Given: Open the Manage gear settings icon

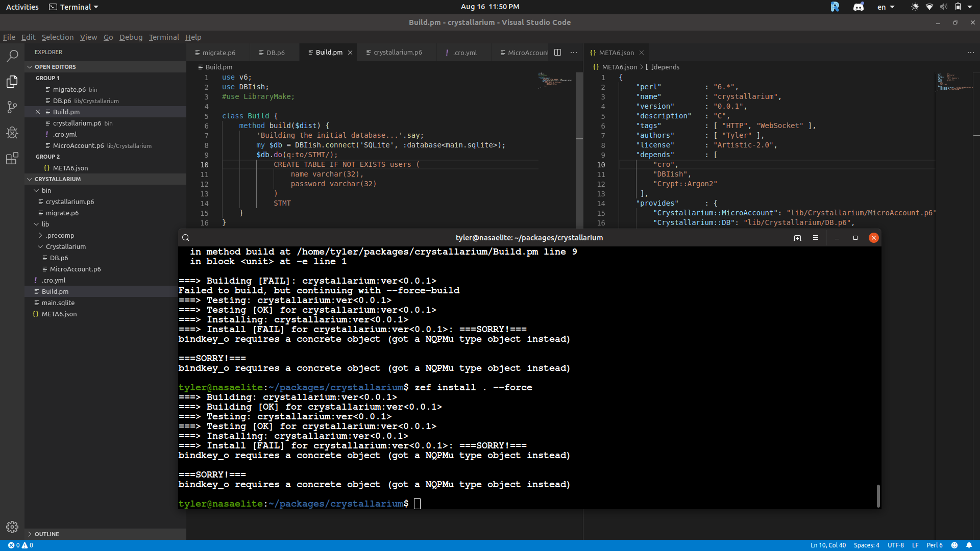Looking at the screenshot, I should pyautogui.click(x=12, y=527).
